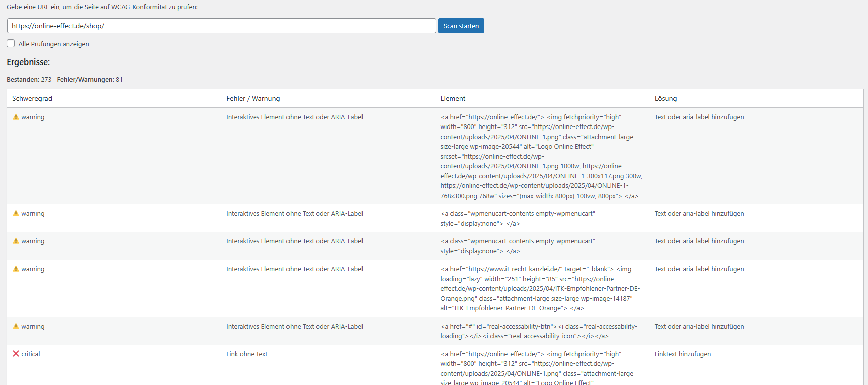The width and height of the screenshot is (868, 385).
Task: Click the Fehler / Warnung column header
Action: [253, 98]
